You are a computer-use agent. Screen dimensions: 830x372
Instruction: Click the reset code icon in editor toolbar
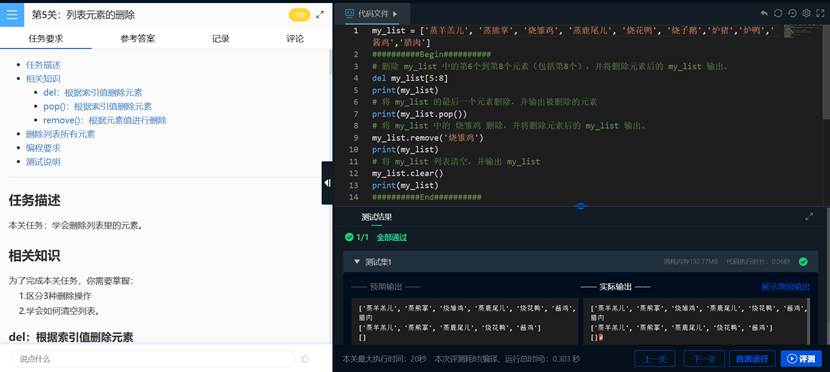pos(792,13)
